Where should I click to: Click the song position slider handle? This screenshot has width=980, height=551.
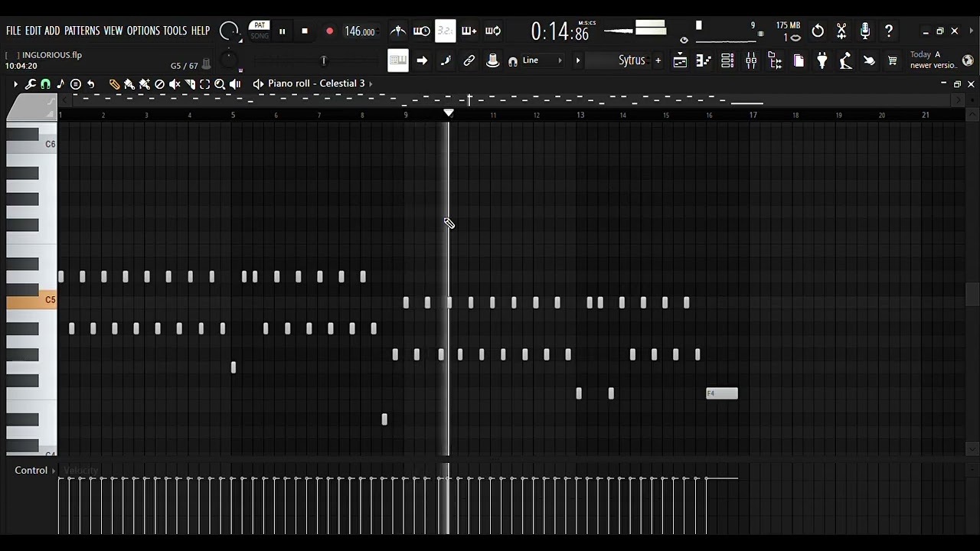point(324,60)
